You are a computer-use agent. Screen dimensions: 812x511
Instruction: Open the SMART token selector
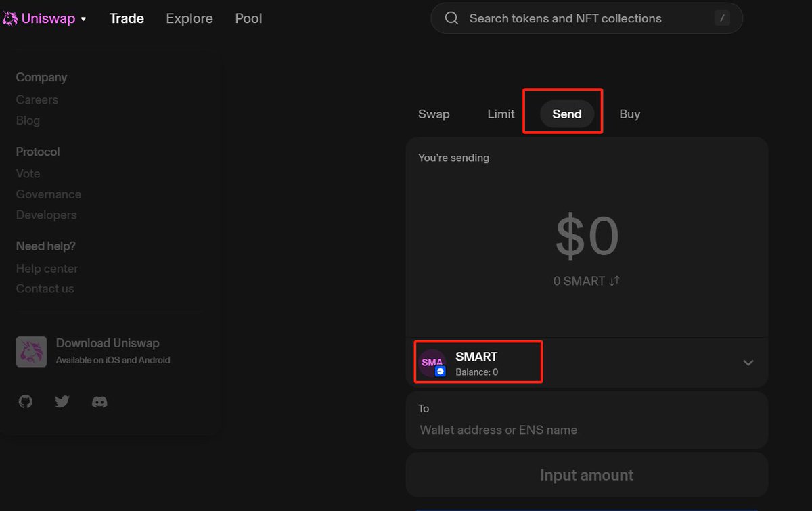(587, 363)
